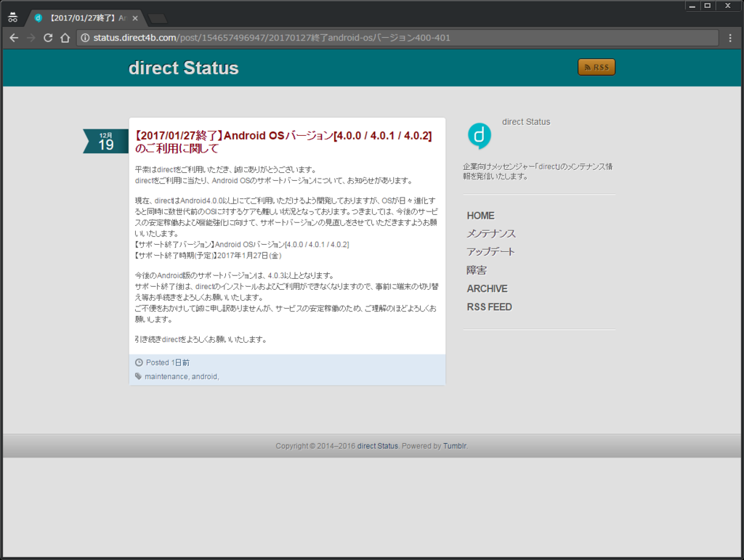Minimize the browser window

[x=692, y=6]
